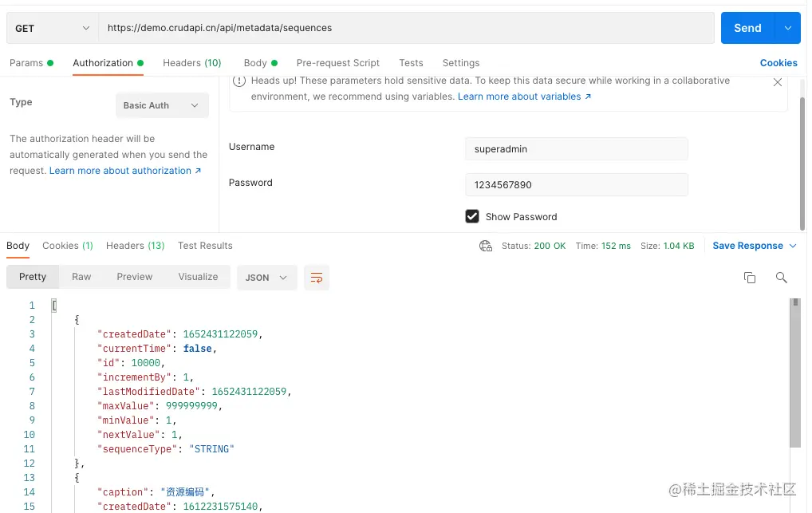Select the Authorization tab
Screen dimensions: 812x513
point(108,63)
